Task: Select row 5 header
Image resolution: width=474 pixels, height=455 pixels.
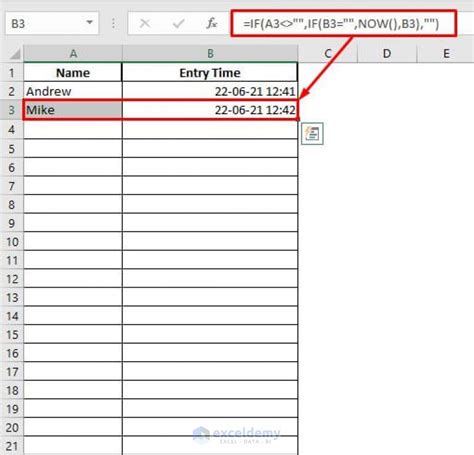Action: 12,149
